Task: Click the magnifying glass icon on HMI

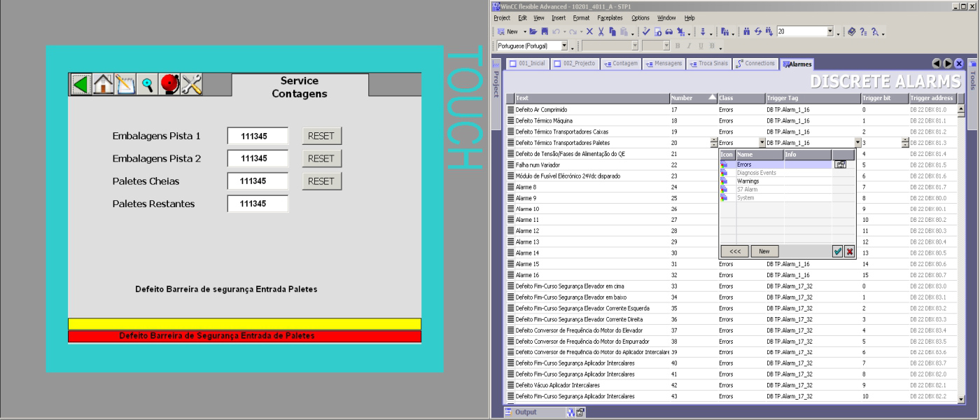Action: click(x=148, y=85)
